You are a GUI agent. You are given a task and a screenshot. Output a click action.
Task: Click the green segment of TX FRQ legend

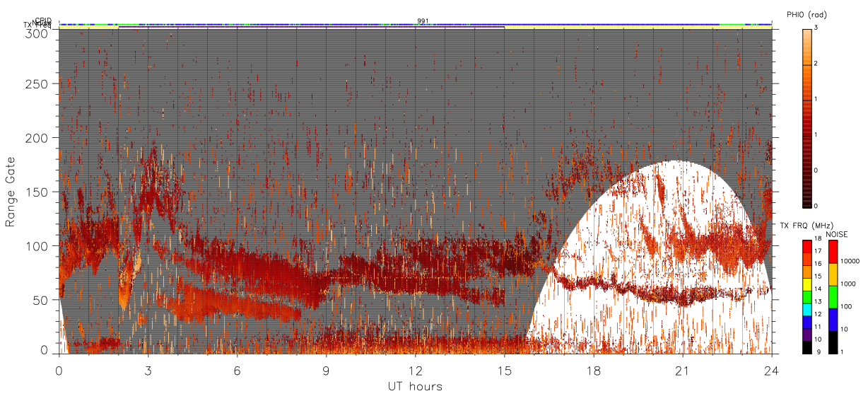point(807,296)
